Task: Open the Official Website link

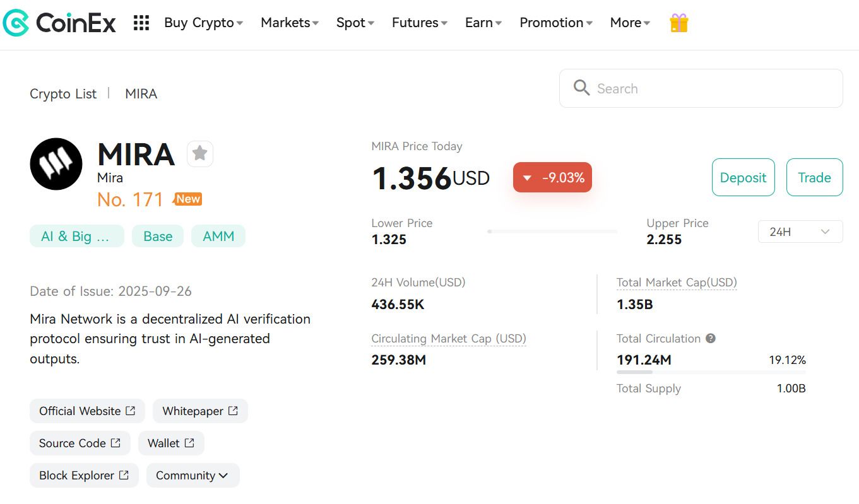Action: pyautogui.click(x=87, y=411)
